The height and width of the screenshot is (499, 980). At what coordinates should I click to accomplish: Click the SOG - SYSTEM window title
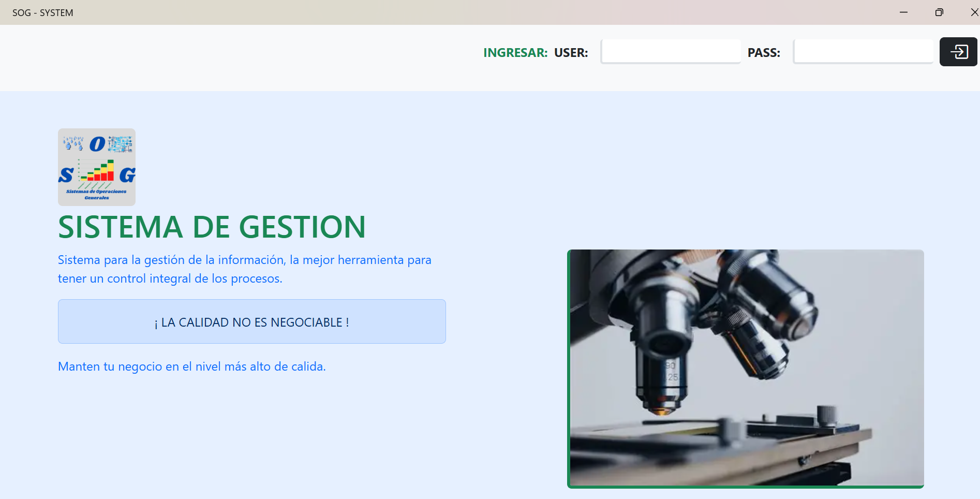coord(43,12)
